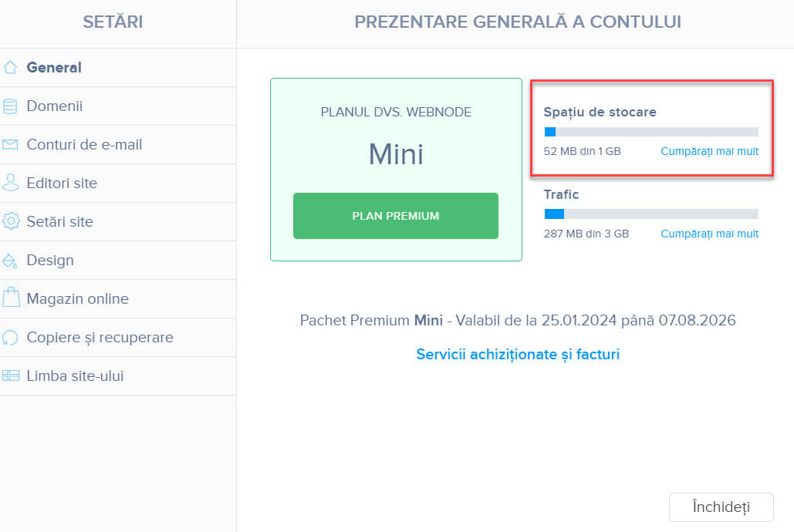Click the green PLAN PREMIUM button
The width and height of the screenshot is (794, 532).
pyautogui.click(x=396, y=216)
